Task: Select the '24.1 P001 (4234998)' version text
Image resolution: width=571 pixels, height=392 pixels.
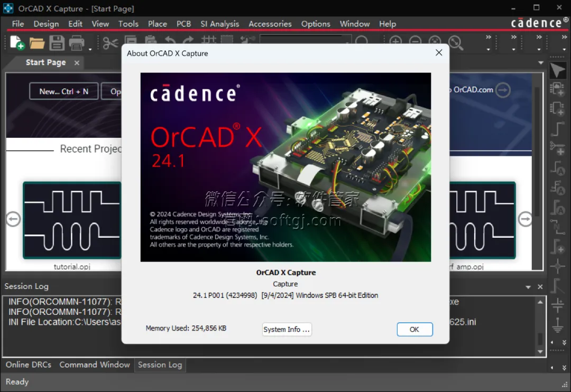Action: 225,295
